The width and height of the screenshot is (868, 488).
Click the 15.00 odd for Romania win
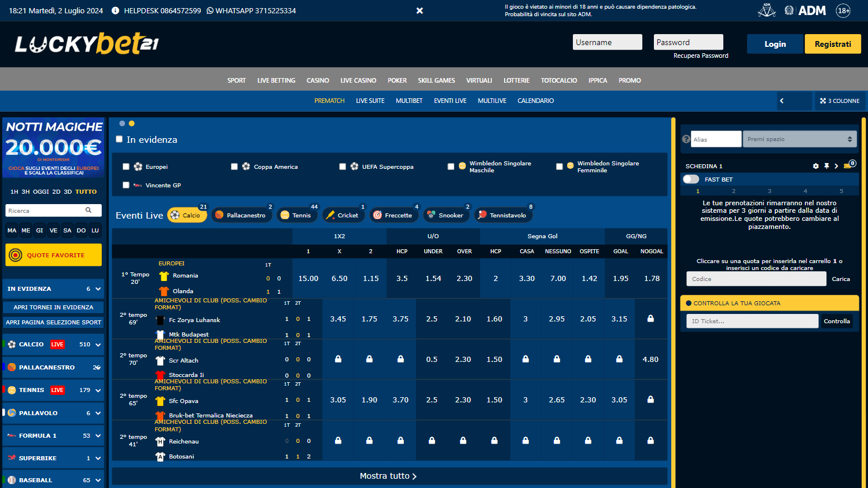(x=308, y=278)
